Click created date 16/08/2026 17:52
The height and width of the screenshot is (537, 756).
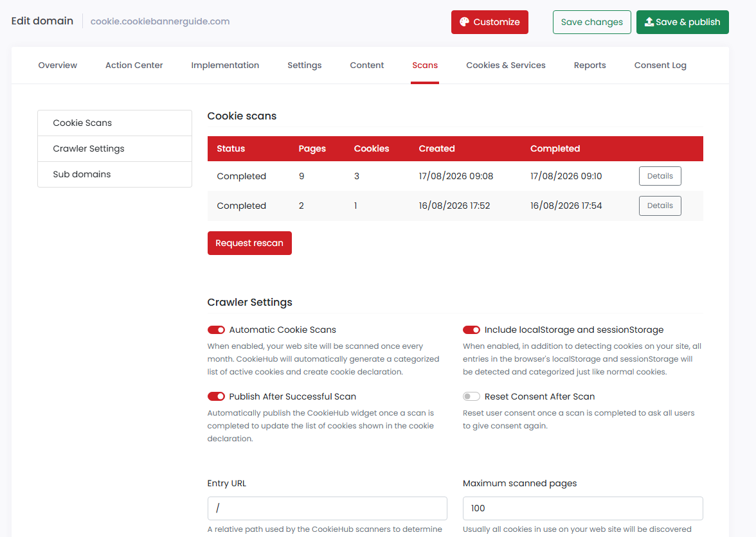tap(454, 206)
